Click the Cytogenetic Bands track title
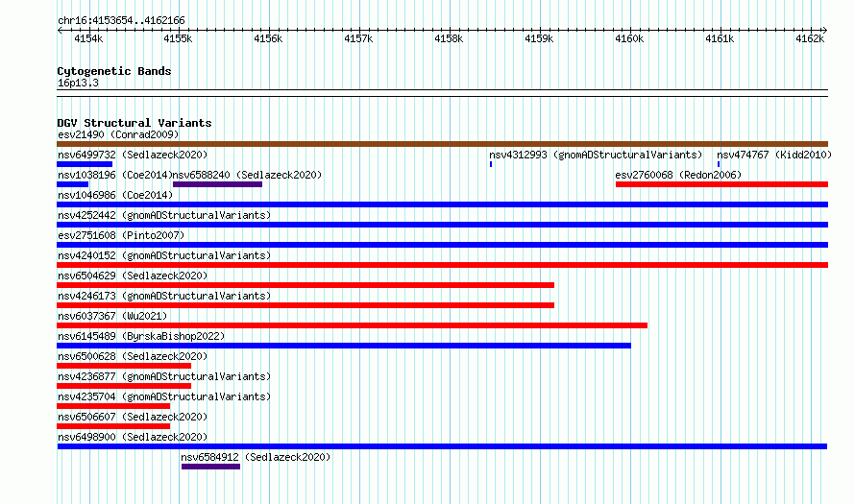The height and width of the screenshot is (504, 855). (114, 71)
